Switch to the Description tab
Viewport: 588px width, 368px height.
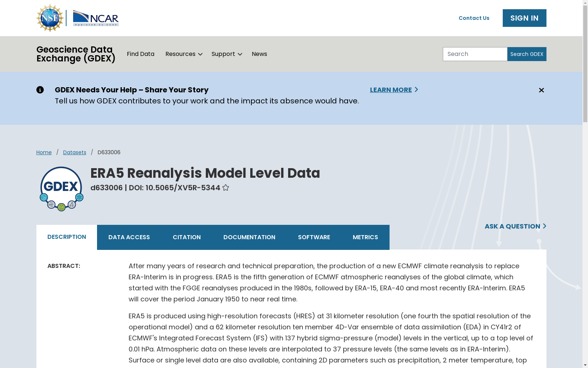pyautogui.click(x=67, y=237)
